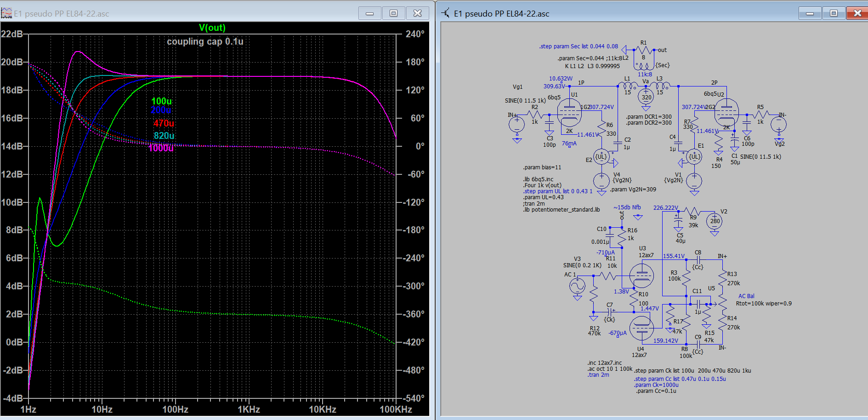Select the Vg2 sine source symbol
This screenshot has height=420, width=868.
[779, 124]
